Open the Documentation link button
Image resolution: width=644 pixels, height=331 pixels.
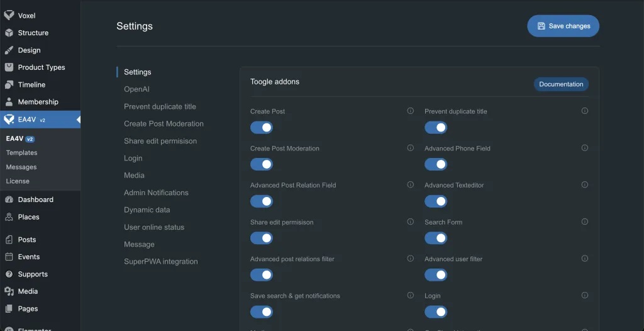click(x=561, y=84)
